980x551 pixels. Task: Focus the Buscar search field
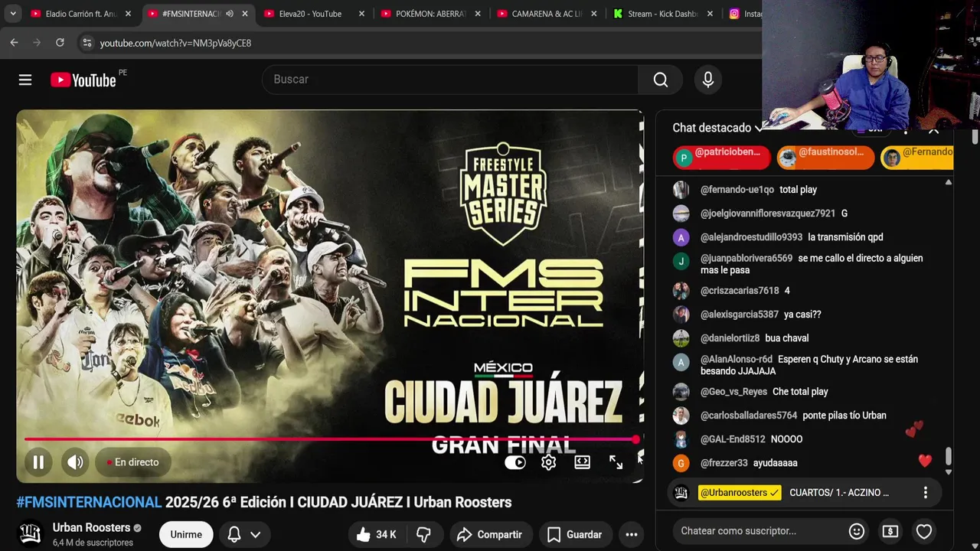coord(450,80)
